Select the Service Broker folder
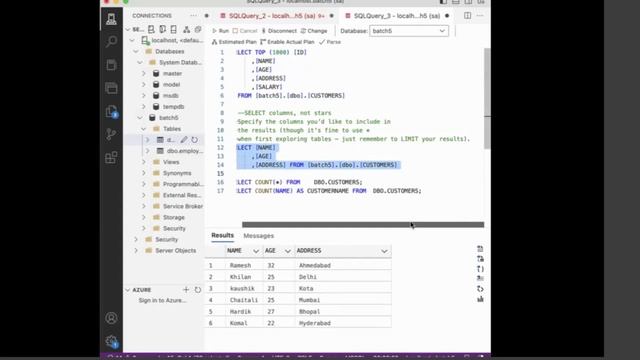Viewport: 640px width, 360px height. (183, 207)
